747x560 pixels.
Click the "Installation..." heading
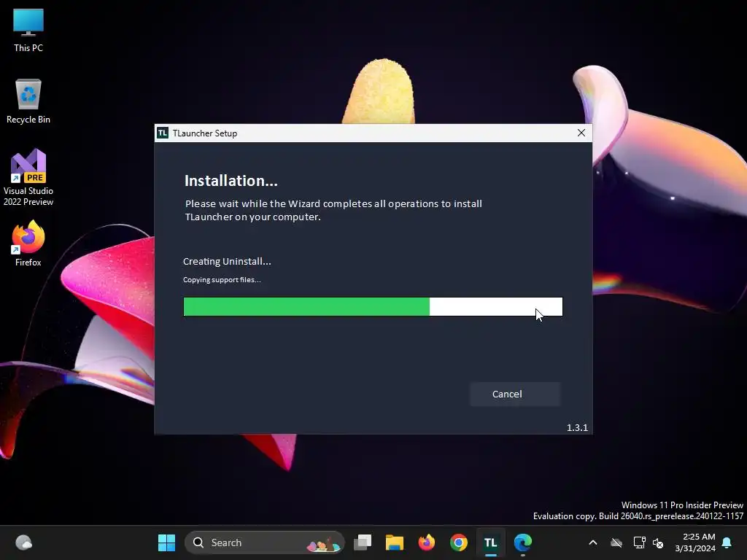[x=231, y=181]
